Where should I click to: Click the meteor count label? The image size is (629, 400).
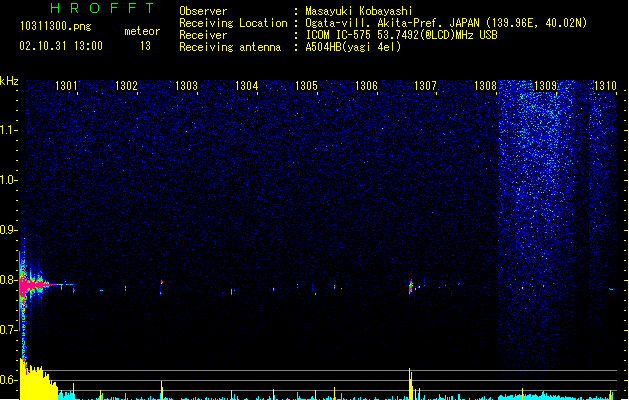[142, 31]
